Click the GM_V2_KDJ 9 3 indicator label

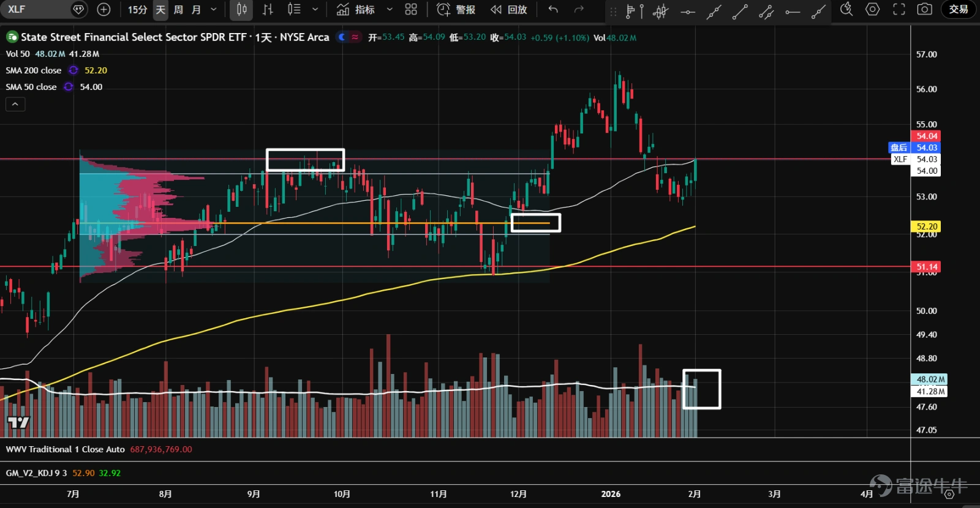point(37,473)
